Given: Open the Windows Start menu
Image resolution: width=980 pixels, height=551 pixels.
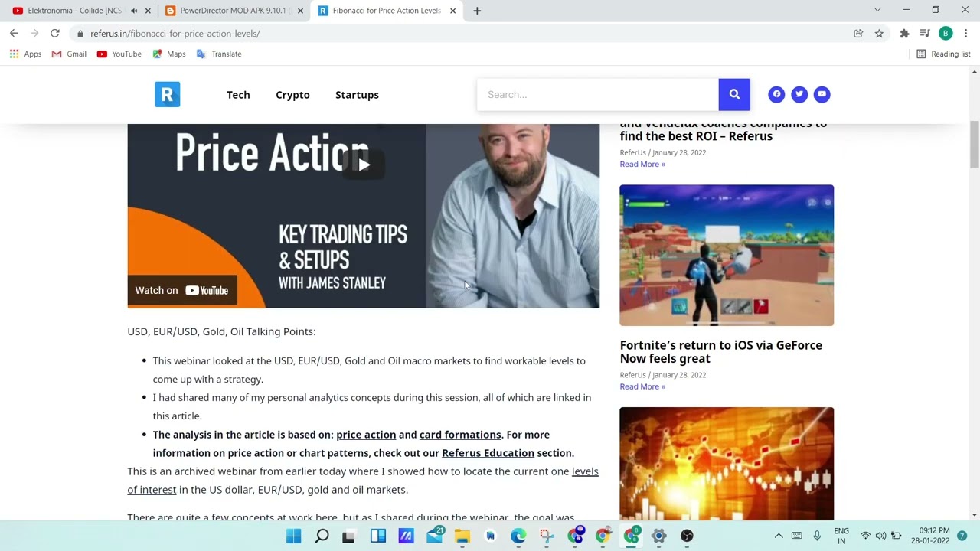Looking at the screenshot, I should coord(293,536).
